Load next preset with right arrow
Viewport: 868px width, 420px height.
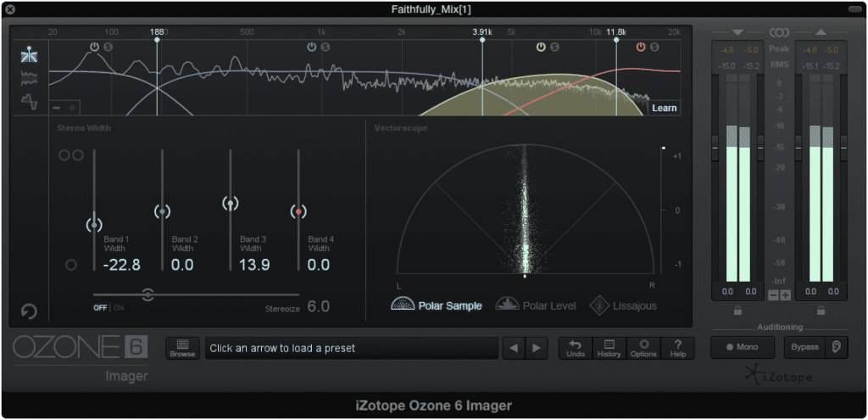[x=537, y=349]
